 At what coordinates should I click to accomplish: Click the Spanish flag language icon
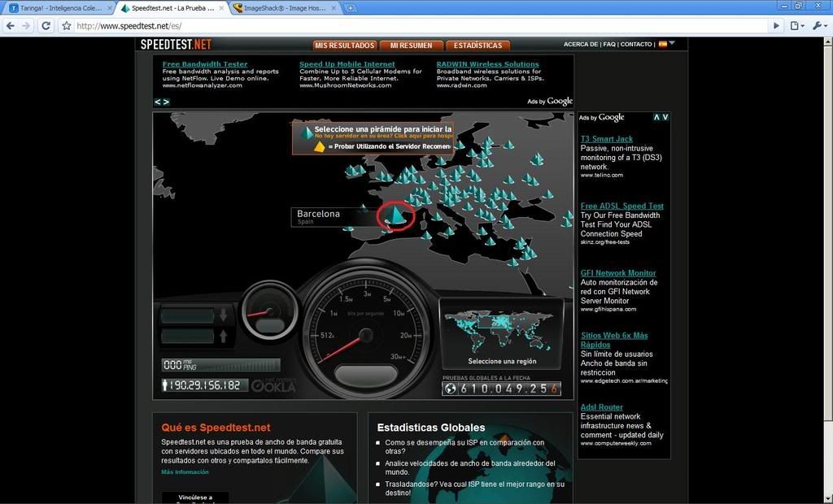pyautogui.click(x=662, y=44)
